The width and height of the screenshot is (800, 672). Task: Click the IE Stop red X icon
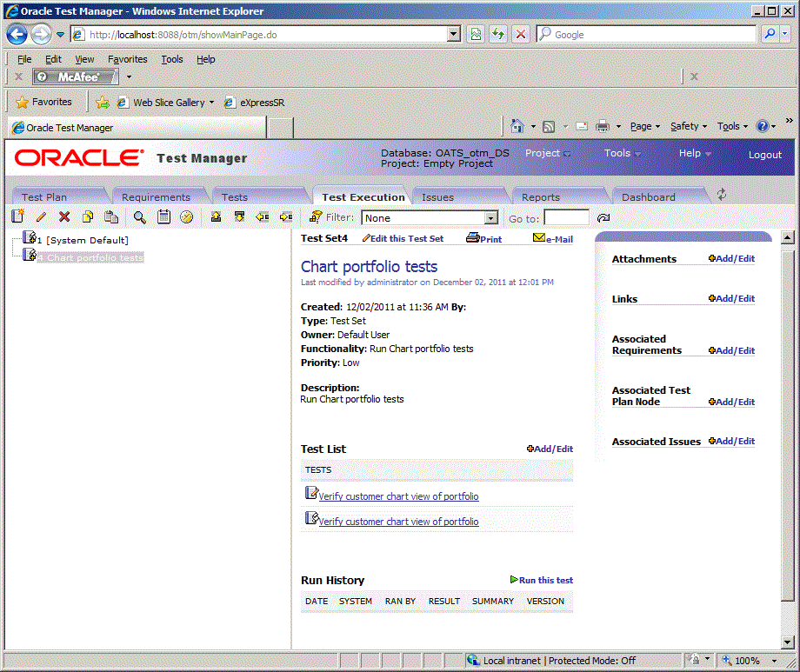[x=520, y=34]
